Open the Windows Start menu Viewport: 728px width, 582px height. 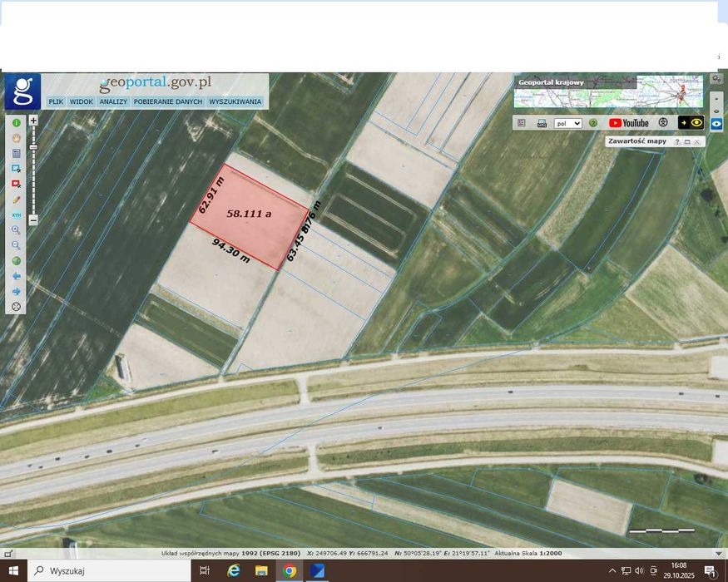13,571
